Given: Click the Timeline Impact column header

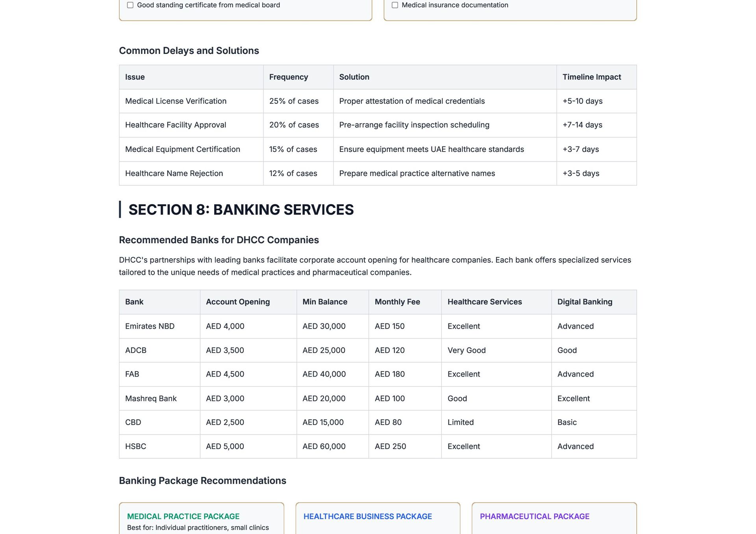Looking at the screenshot, I should (x=591, y=77).
